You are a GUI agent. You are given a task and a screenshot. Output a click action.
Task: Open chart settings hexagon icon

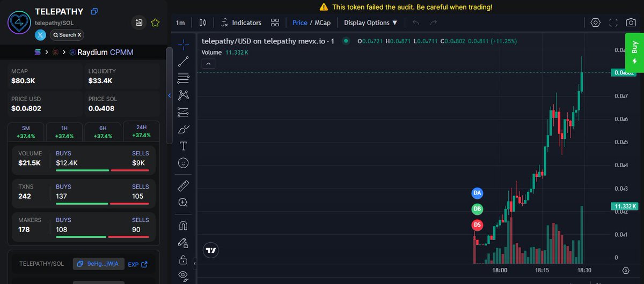tap(595, 23)
